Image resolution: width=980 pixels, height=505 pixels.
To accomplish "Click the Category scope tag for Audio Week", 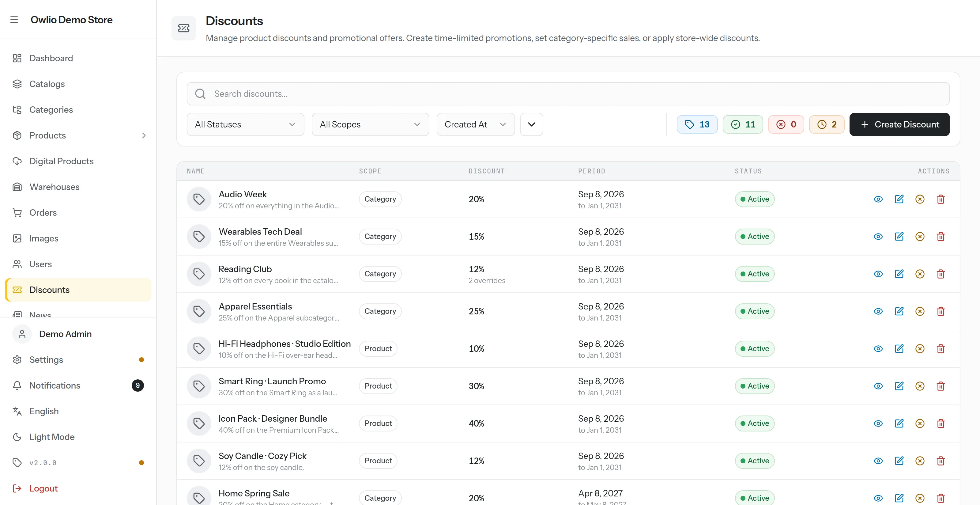I will tap(380, 199).
